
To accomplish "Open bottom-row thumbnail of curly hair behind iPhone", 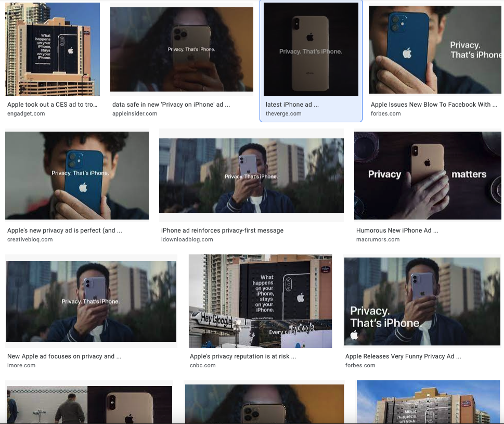I will point(264,404).
